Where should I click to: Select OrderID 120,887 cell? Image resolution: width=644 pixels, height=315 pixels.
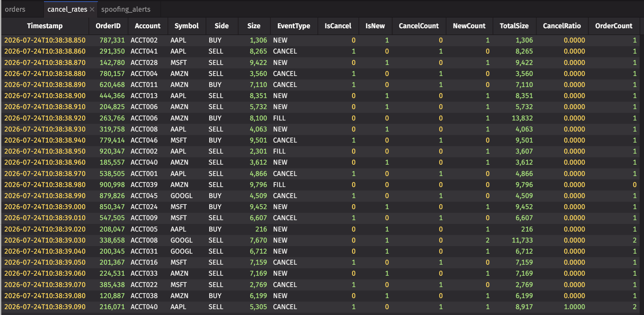click(108, 296)
